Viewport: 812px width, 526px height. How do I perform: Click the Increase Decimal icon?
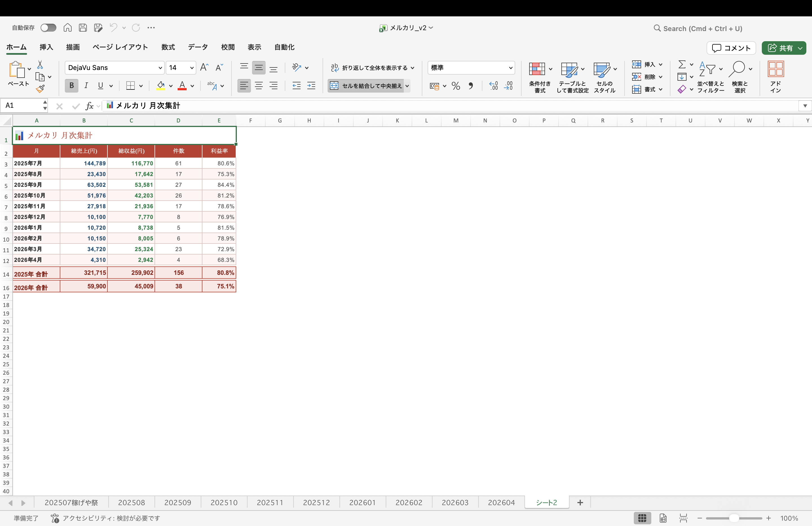(x=493, y=86)
